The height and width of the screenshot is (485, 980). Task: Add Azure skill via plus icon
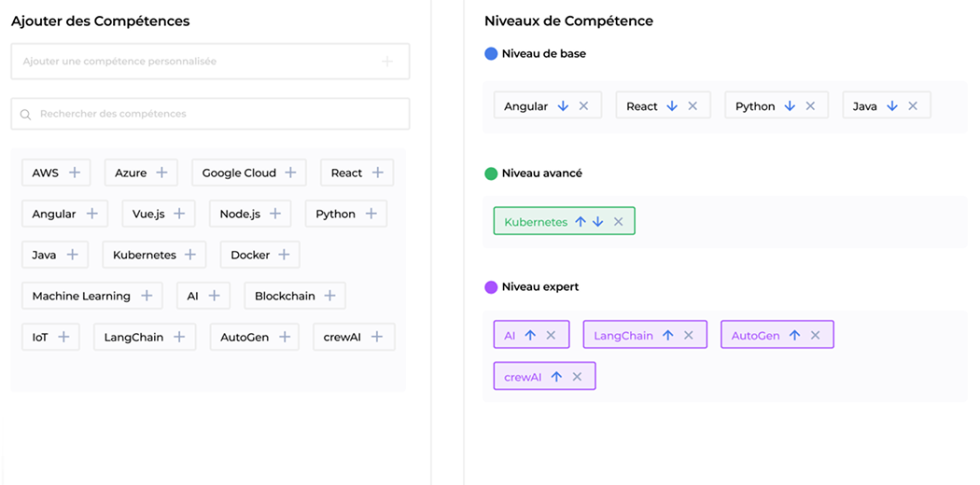161,173
